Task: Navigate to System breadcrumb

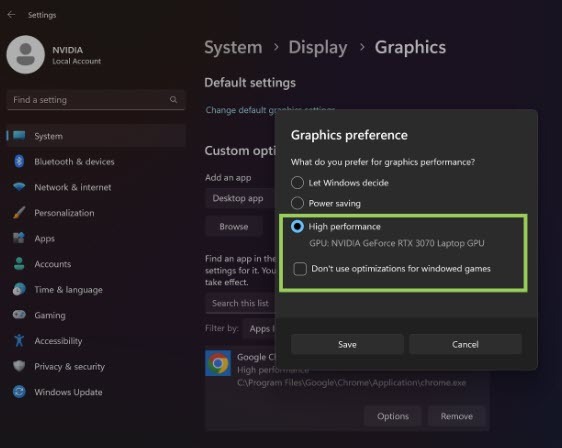Action: point(233,47)
